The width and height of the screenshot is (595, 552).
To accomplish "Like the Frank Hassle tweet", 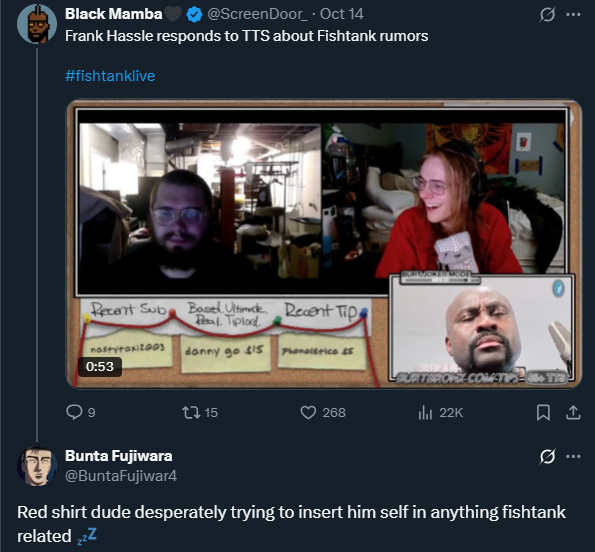I will pos(308,412).
